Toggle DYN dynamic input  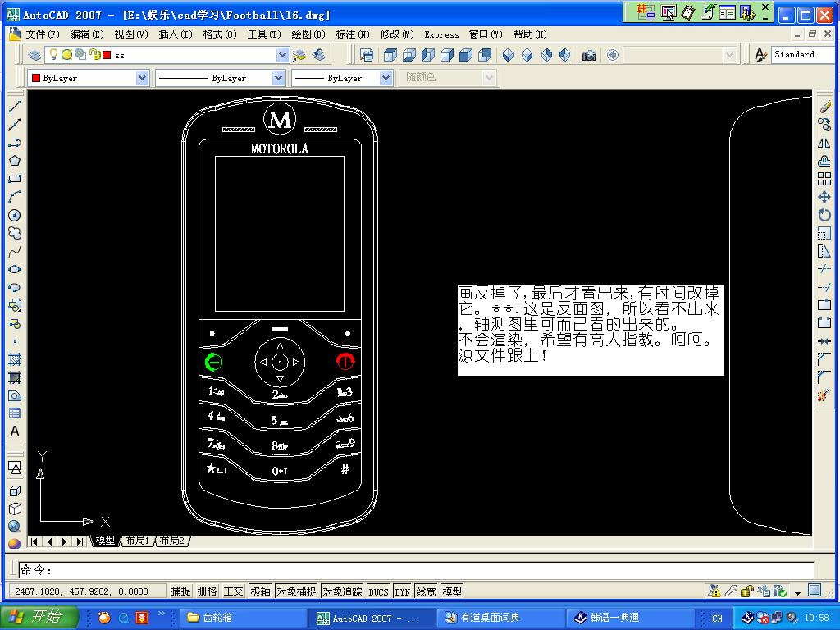point(402,591)
